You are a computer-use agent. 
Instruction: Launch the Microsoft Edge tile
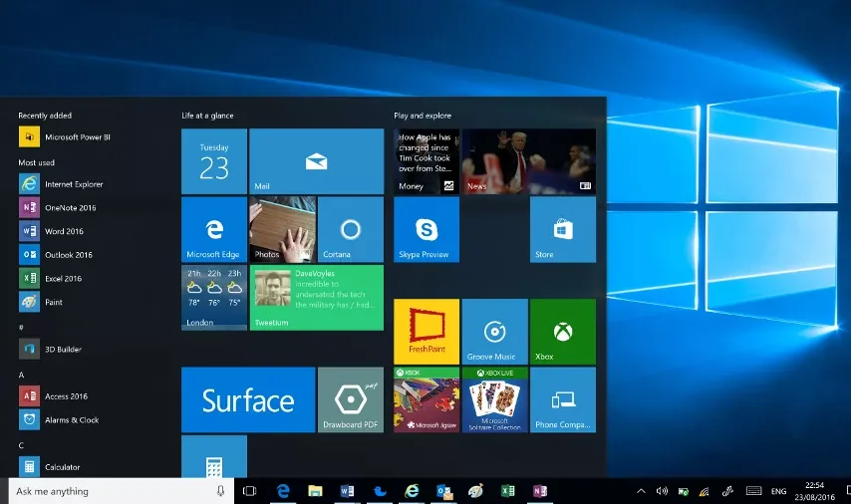pos(214,229)
